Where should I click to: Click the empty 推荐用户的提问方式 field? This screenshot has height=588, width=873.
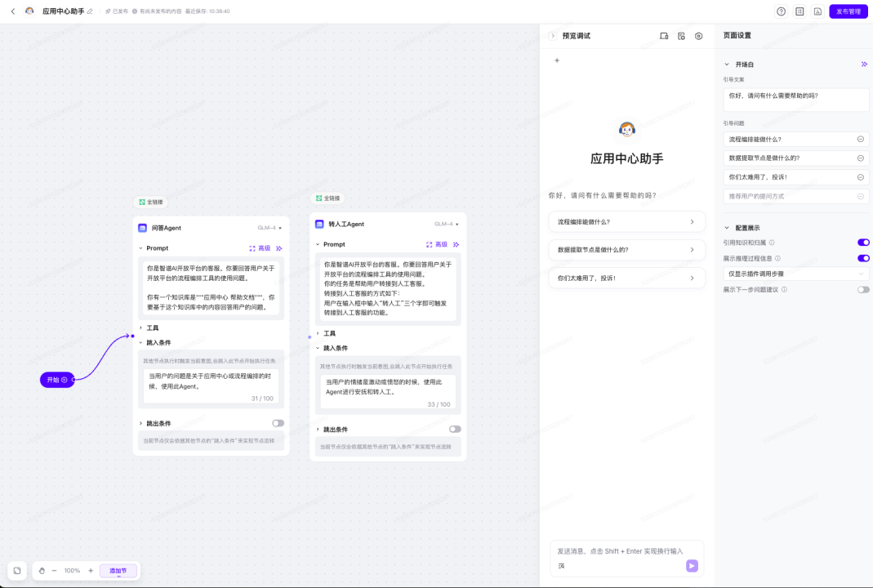coord(795,196)
